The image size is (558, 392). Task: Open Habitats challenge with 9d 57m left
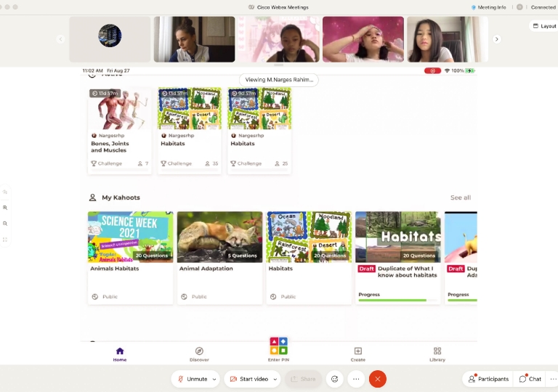259,130
